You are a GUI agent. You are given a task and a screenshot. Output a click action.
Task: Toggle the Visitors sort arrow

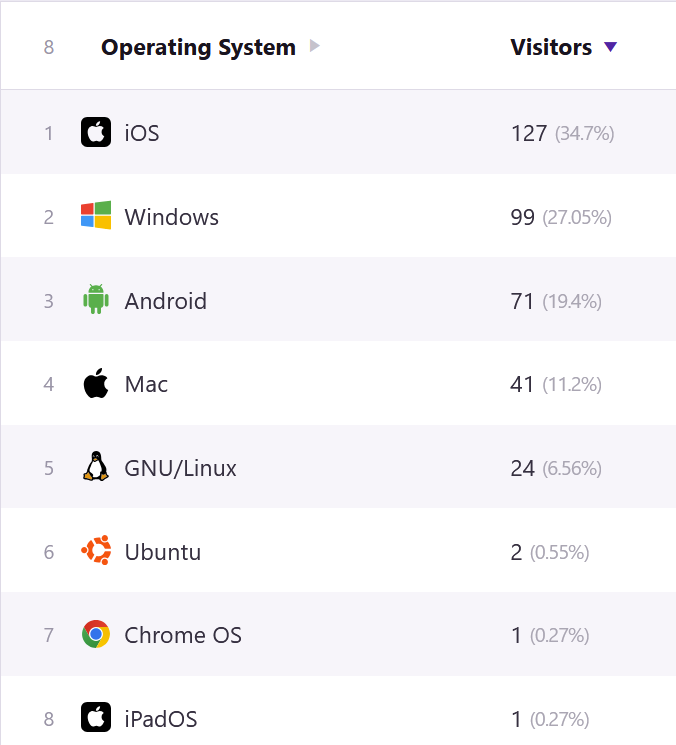pyautogui.click(x=610, y=47)
